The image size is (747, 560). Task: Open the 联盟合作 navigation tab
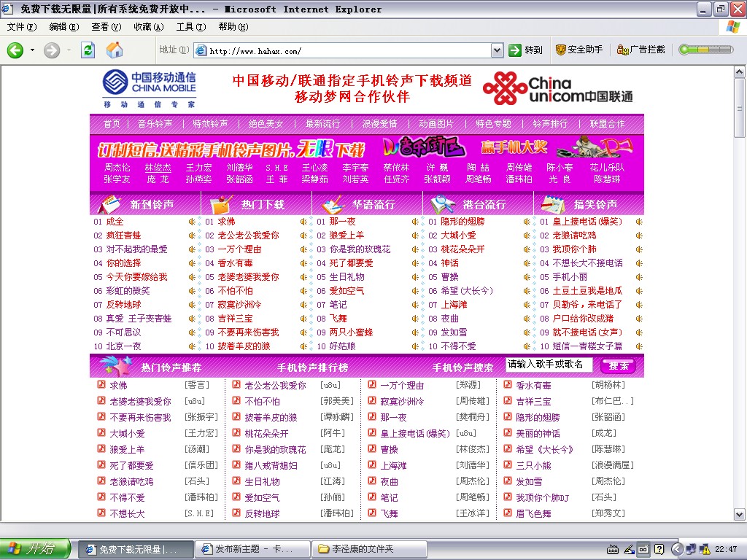[x=607, y=124]
